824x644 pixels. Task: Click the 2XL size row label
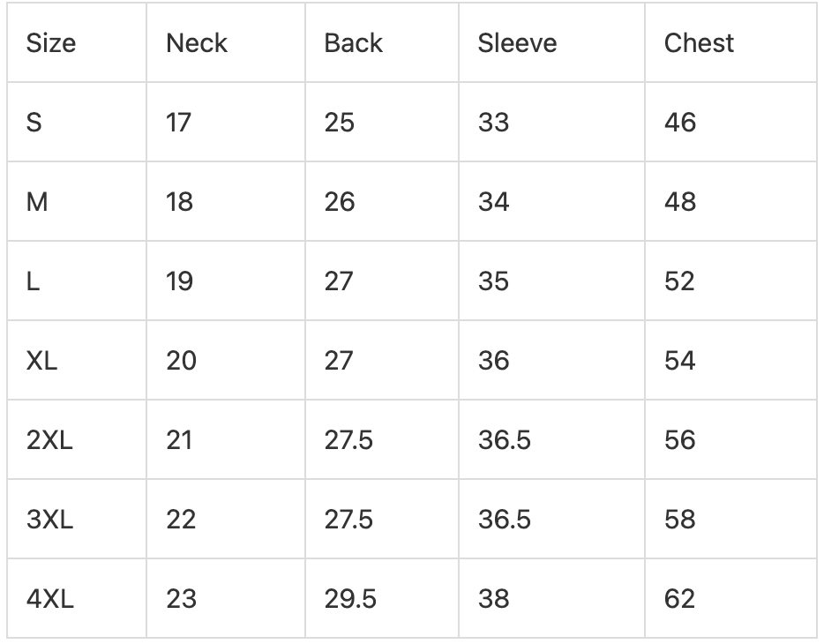[49, 439]
